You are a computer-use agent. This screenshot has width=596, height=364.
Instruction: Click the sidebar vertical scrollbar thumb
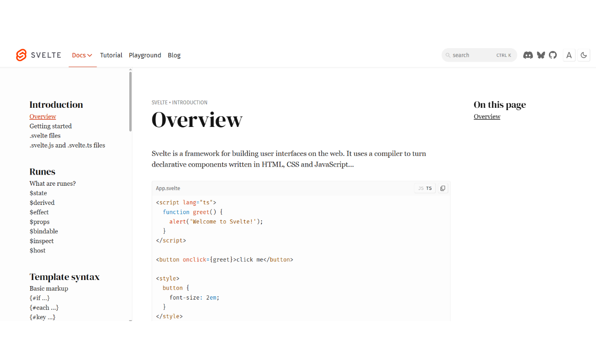130,101
